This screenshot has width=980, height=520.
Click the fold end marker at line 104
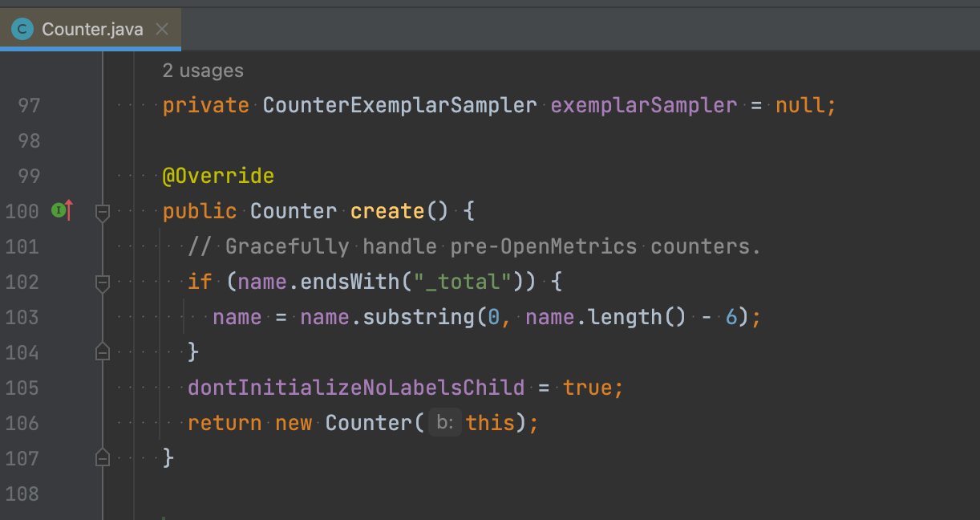click(102, 351)
